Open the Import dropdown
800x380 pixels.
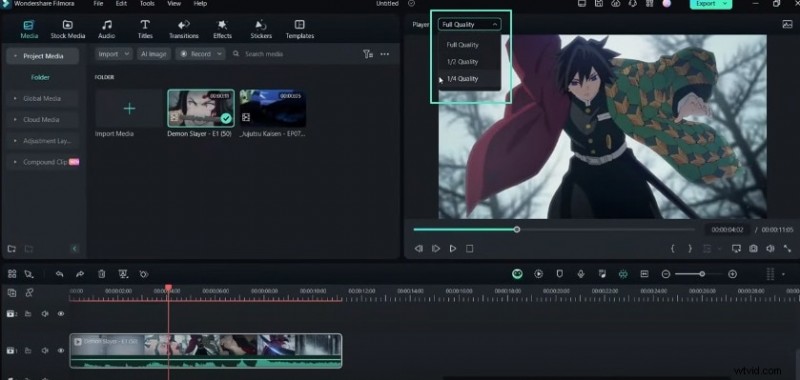pos(114,54)
